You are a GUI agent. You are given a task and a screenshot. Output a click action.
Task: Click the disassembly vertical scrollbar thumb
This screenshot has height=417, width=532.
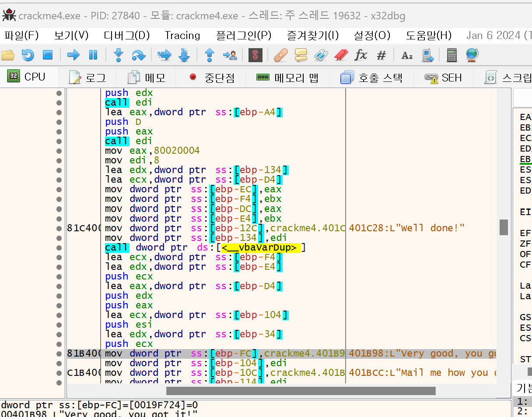coord(504,227)
